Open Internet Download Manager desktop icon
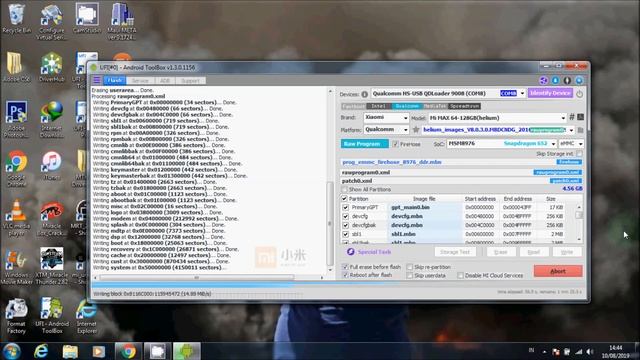Image resolution: width=640 pixels, height=360 pixels. pyautogui.click(x=51, y=119)
